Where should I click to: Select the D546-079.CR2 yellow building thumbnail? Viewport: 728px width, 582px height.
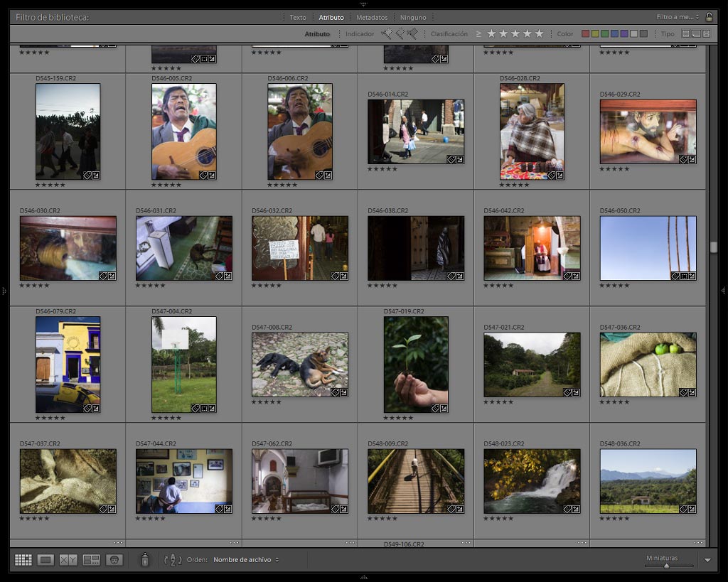[x=68, y=365]
